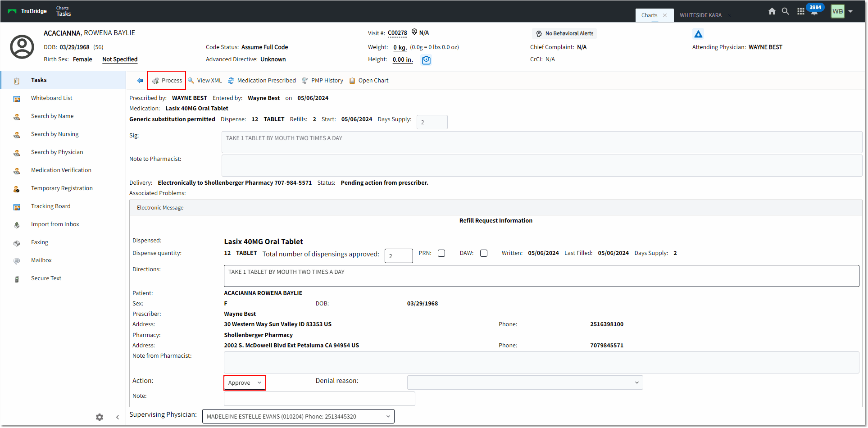Switch to WHITESIDE KARA tab
This screenshot has height=428, width=868.
tap(700, 15)
